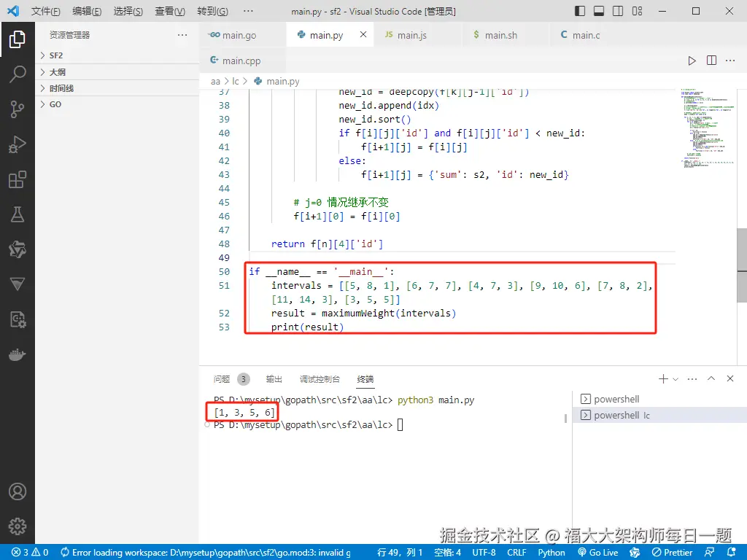
Task: Change CRLF end of line sequence
Action: click(x=516, y=553)
